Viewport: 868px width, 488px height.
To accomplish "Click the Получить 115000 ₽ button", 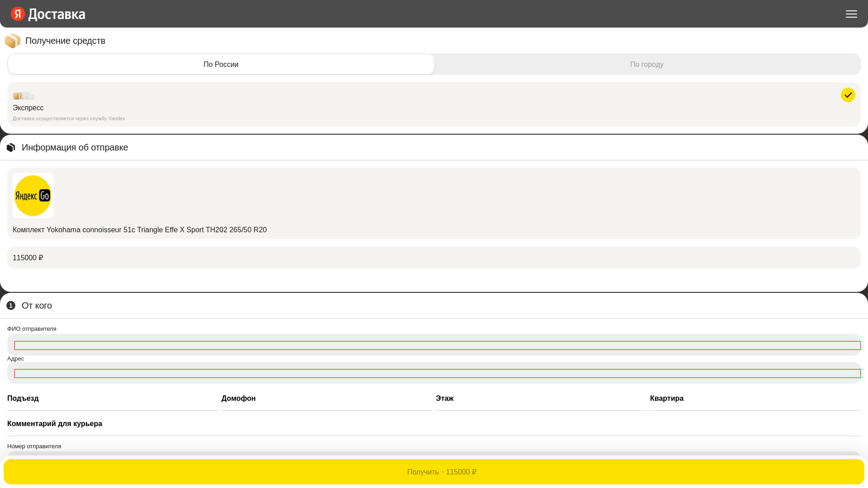I will tap(434, 472).
